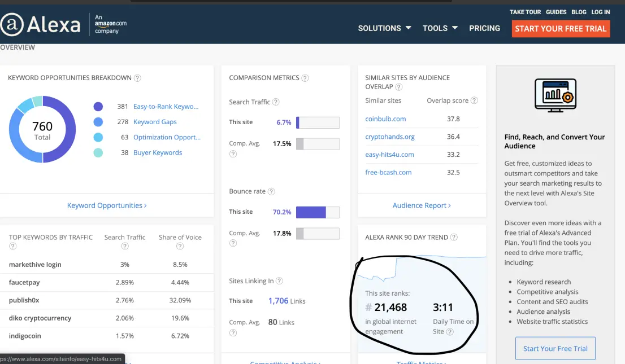
Task: Open the Audience Report link
Action: [x=422, y=205]
